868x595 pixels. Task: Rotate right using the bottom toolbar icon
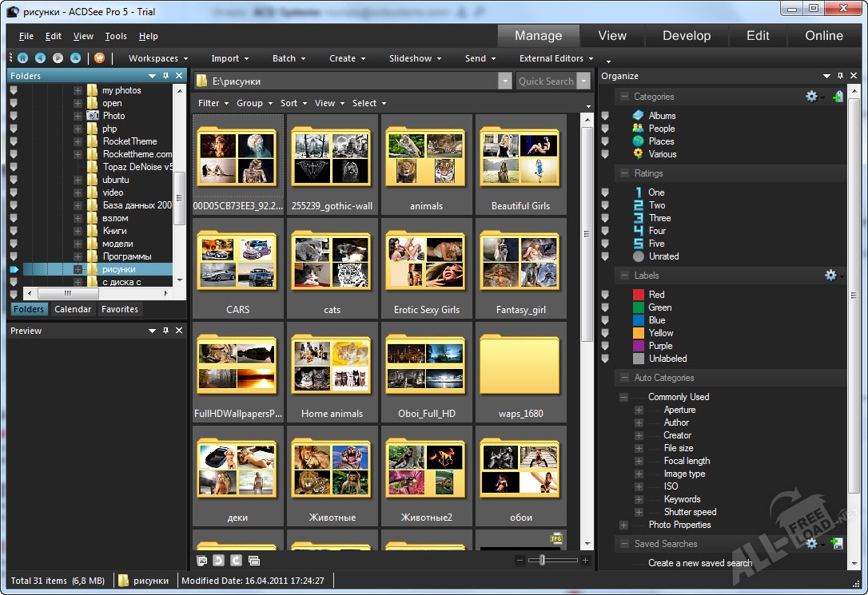(236, 561)
